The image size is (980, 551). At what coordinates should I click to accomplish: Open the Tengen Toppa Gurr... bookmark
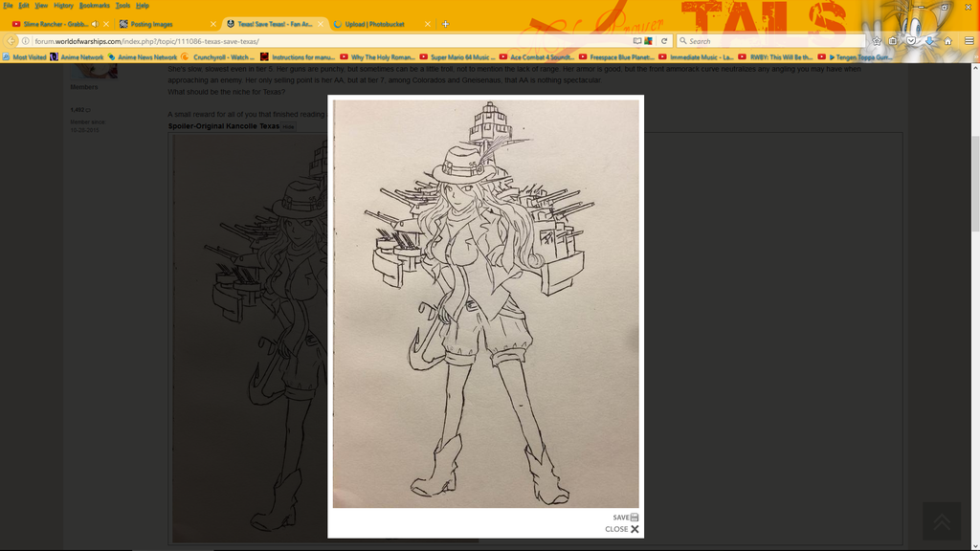point(855,57)
